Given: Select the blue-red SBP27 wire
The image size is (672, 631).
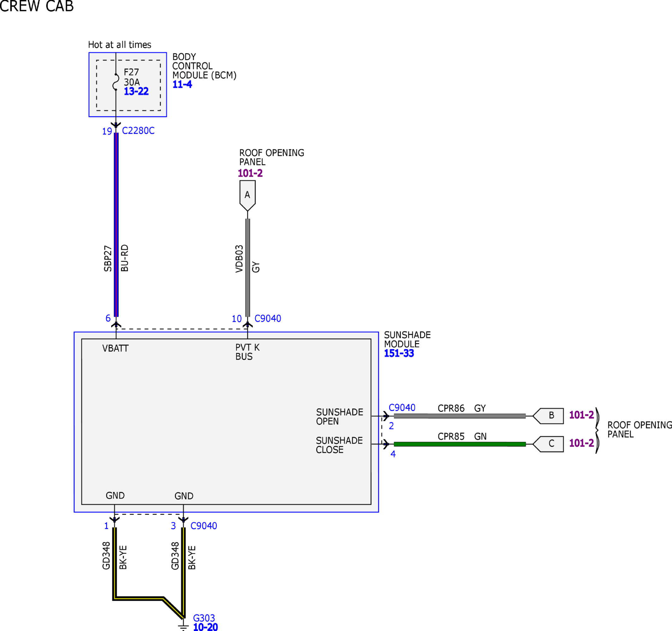Looking at the screenshot, I should 116,225.
